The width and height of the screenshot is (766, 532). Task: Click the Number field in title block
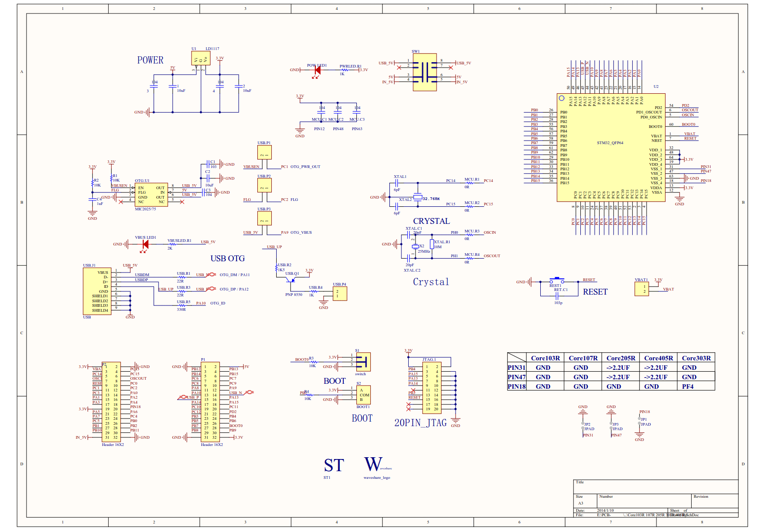click(x=644, y=501)
